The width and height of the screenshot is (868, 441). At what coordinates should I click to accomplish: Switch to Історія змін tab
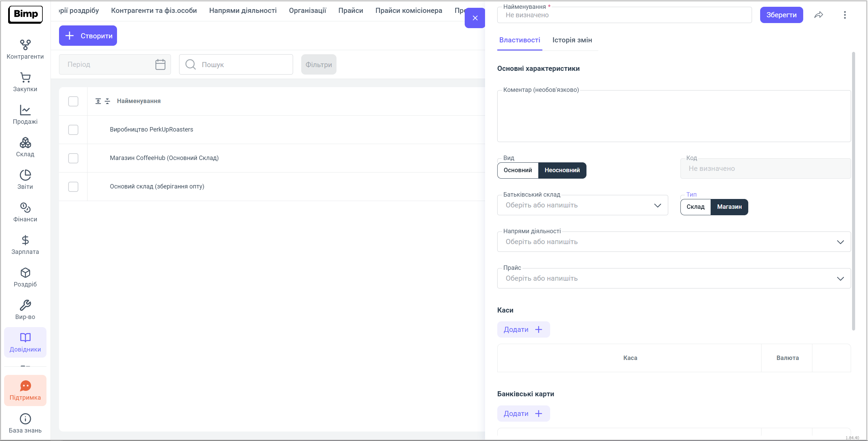click(x=572, y=40)
